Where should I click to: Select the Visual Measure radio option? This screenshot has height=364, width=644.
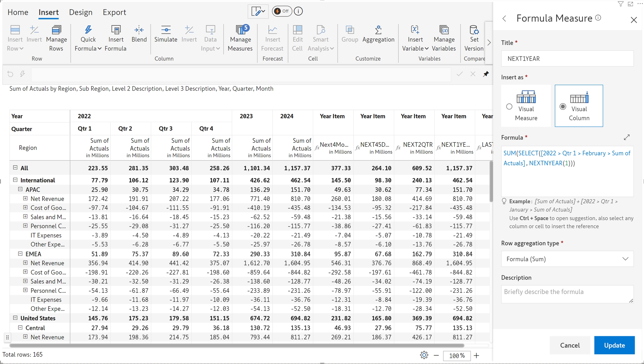(x=509, y=107)
